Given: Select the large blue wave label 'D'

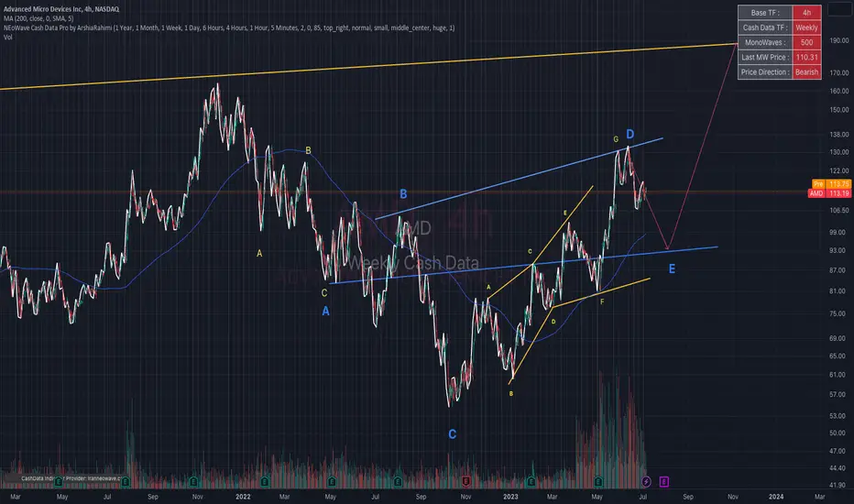Looking at the screenshot, I should point(630,134).
